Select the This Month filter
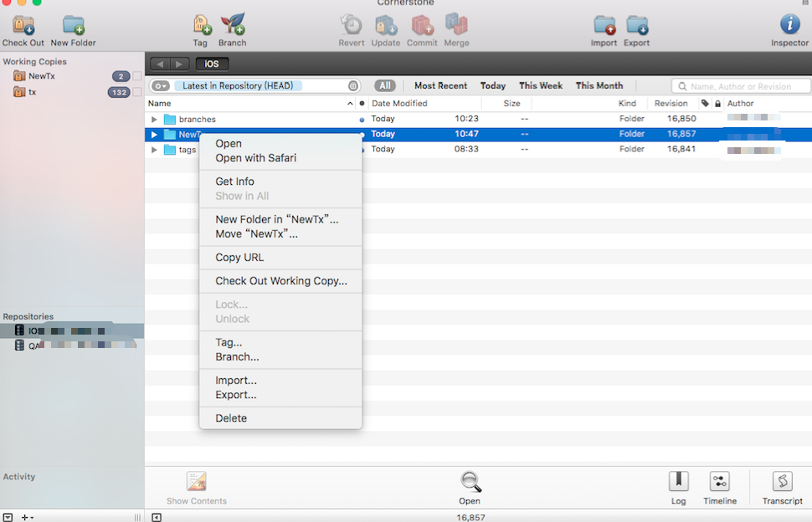This screenshot has height=522, width=812. point(599,86)
